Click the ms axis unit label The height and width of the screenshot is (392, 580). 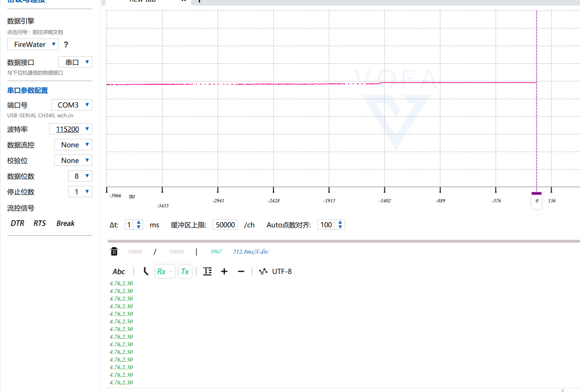132,196
